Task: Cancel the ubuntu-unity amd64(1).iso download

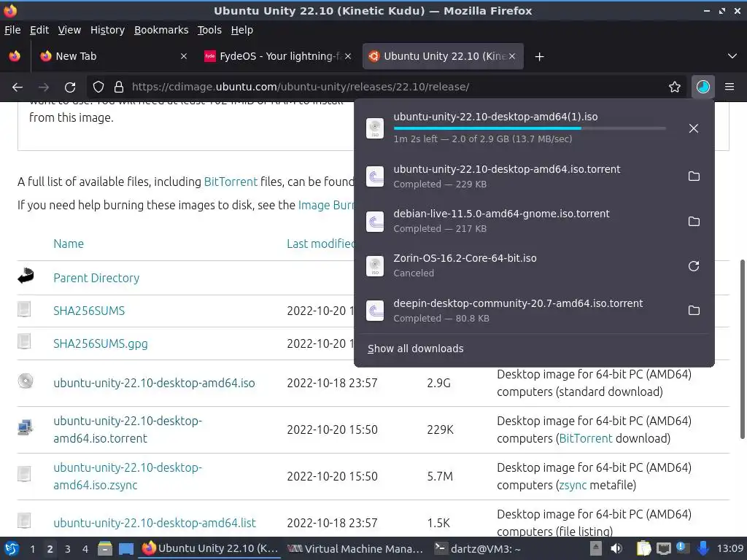Action: coord(694,128)
